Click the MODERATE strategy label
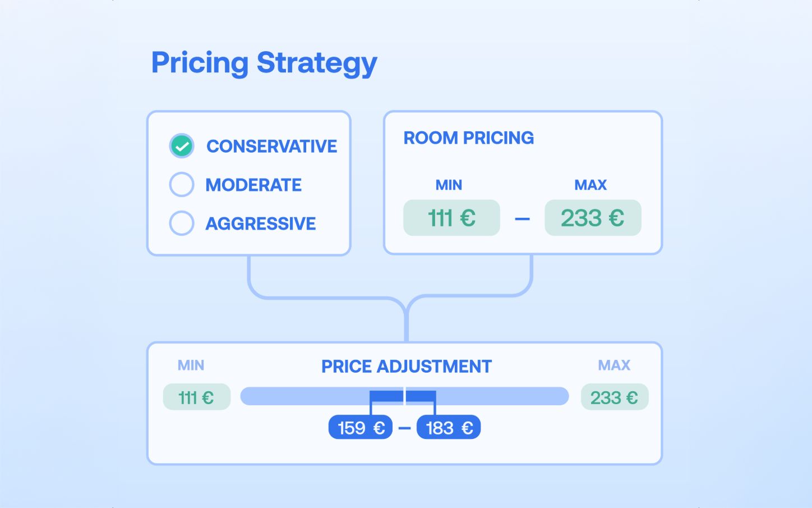 (x=253, y=185)
